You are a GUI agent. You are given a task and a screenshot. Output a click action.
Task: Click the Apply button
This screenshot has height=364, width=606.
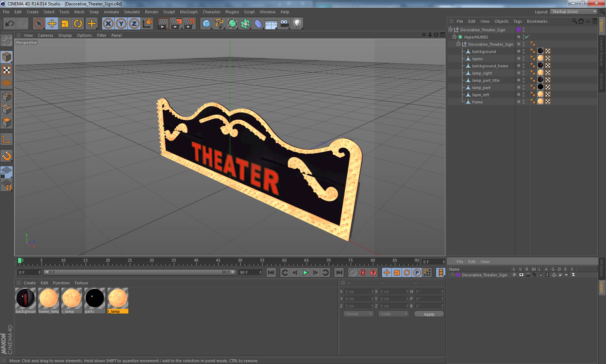[x=429, y=314]
